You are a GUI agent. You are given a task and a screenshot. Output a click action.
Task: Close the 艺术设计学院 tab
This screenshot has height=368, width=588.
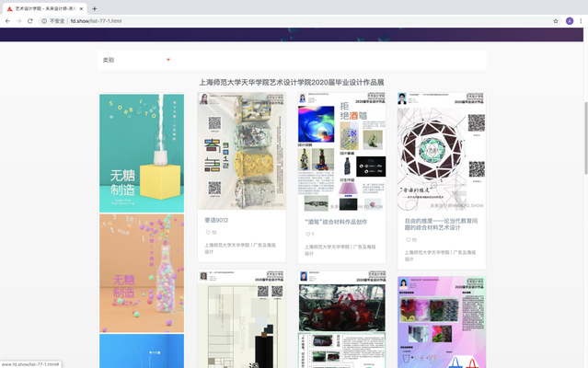[x=81, y=8]
